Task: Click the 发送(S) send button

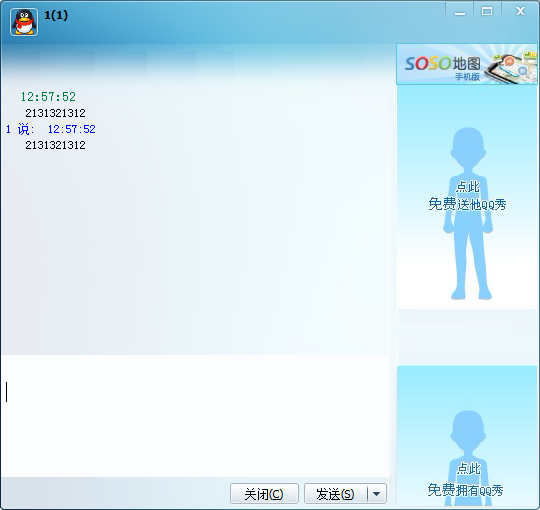Action: (335, 493)
